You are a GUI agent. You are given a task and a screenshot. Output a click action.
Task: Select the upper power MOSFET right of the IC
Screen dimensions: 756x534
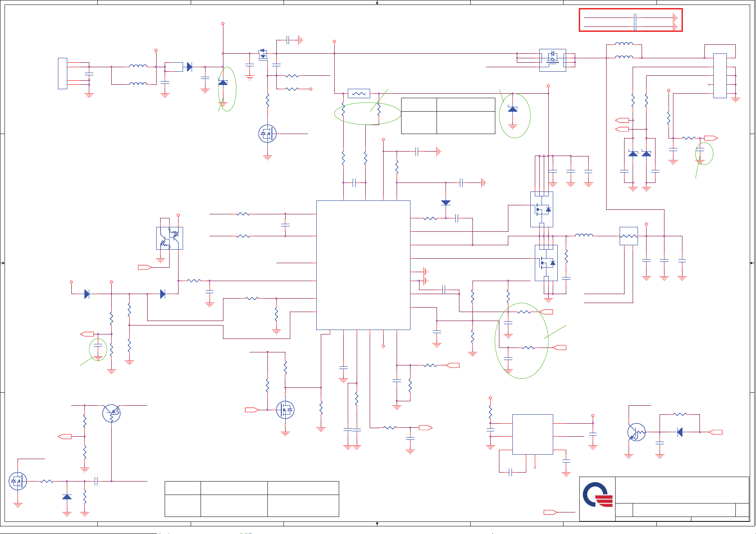point(542,209)
